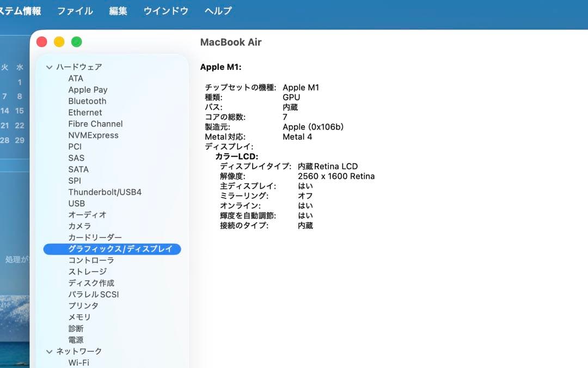View Ethernet hardware details

(x=85, y=112)
